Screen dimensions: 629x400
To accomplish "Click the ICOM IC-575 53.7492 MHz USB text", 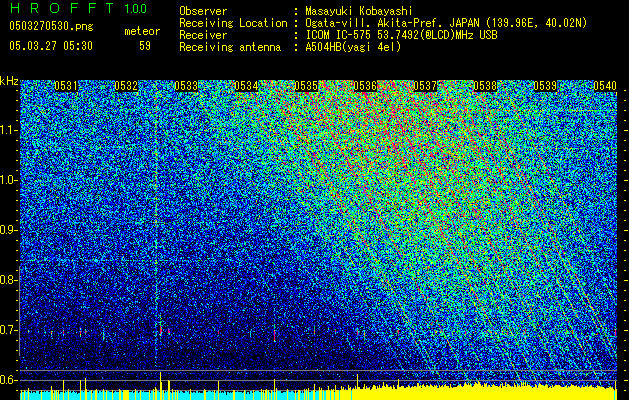I will [401, 35].
